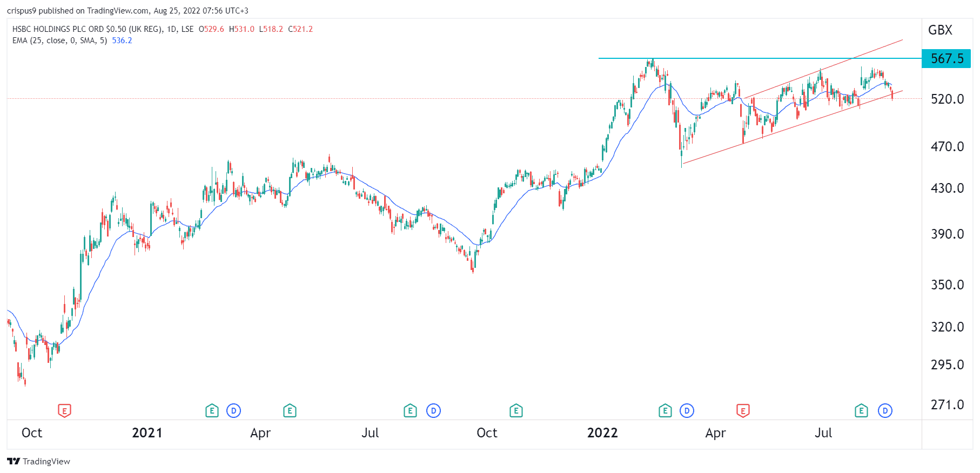Screen dimensions: 980x473
Task: Click the red E earnings marker before 2021
Action: (64, 411)
